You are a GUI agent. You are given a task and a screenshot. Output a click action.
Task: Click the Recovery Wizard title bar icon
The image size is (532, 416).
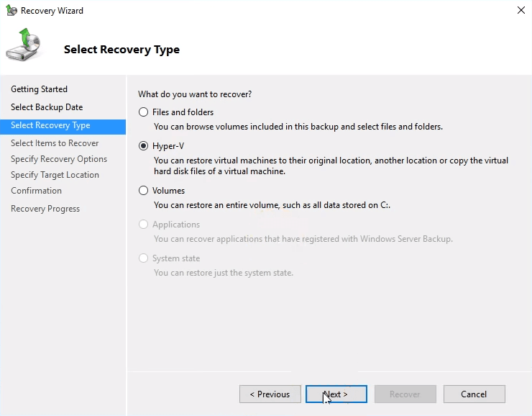tap(11, 11)
